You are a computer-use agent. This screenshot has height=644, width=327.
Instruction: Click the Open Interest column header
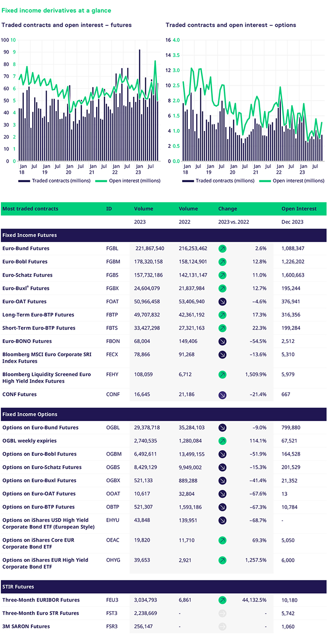299,208
